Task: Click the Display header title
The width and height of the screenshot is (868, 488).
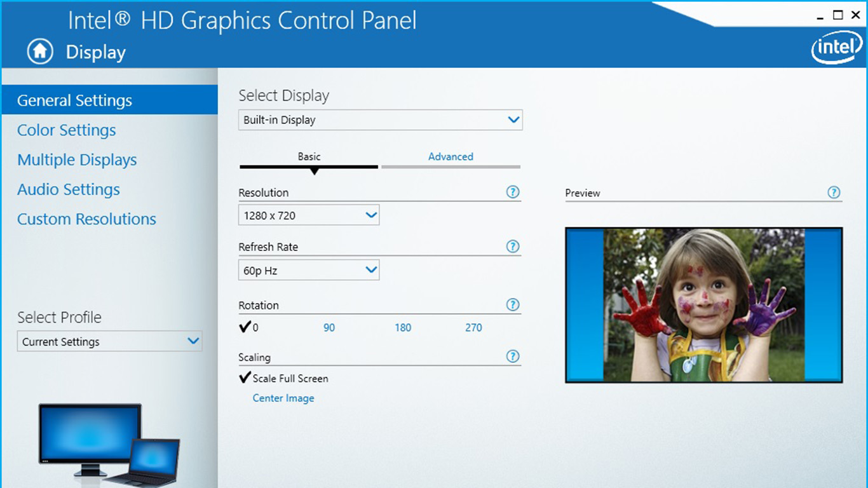Action: (x=96, y=53)
